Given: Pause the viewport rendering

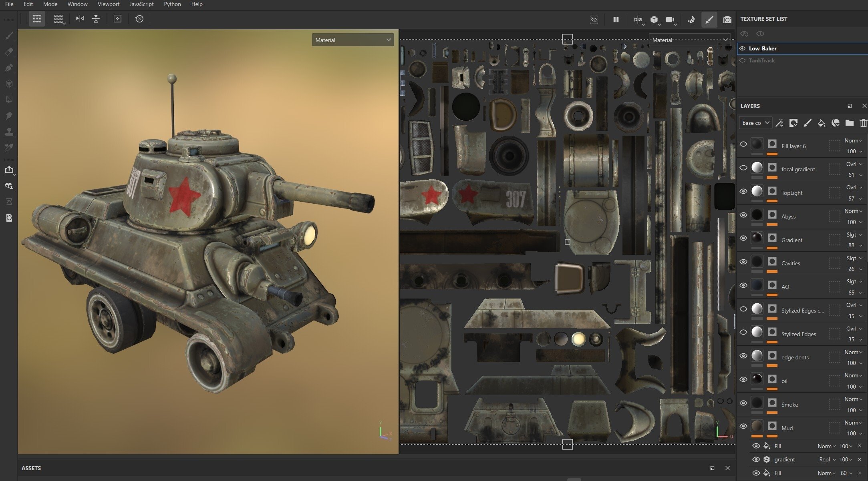Looking at the screenshot, I should pyautogui.click(x=616, y=19).
